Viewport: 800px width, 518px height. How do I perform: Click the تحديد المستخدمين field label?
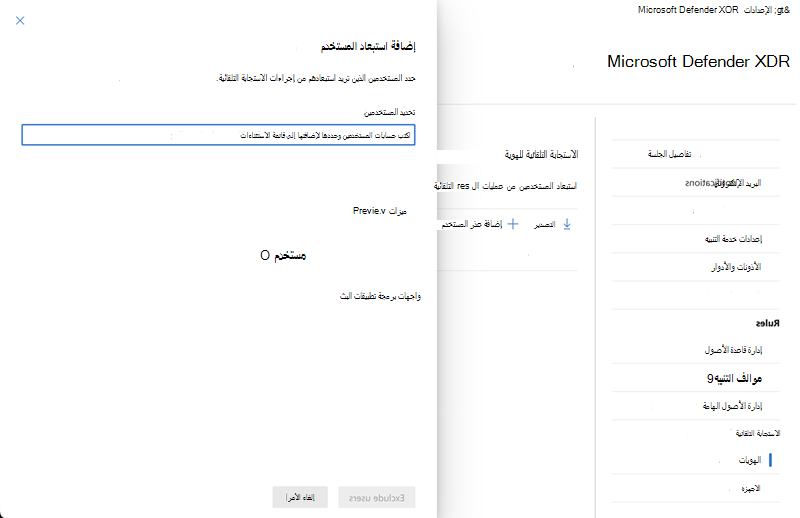[389, 112]
